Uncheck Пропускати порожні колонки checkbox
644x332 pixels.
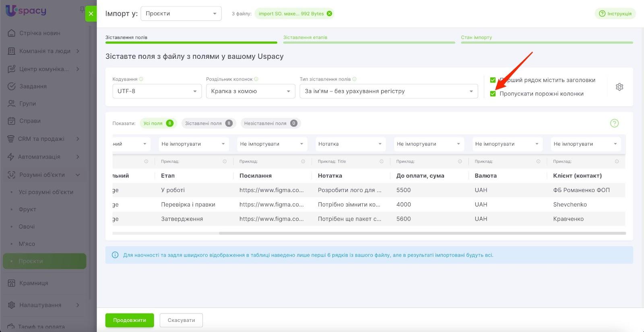tap(493, 94)
